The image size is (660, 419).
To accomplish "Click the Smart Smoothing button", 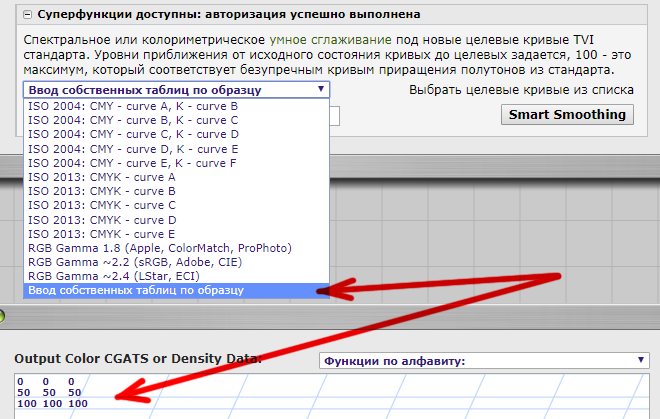I will tap(567, 114).
